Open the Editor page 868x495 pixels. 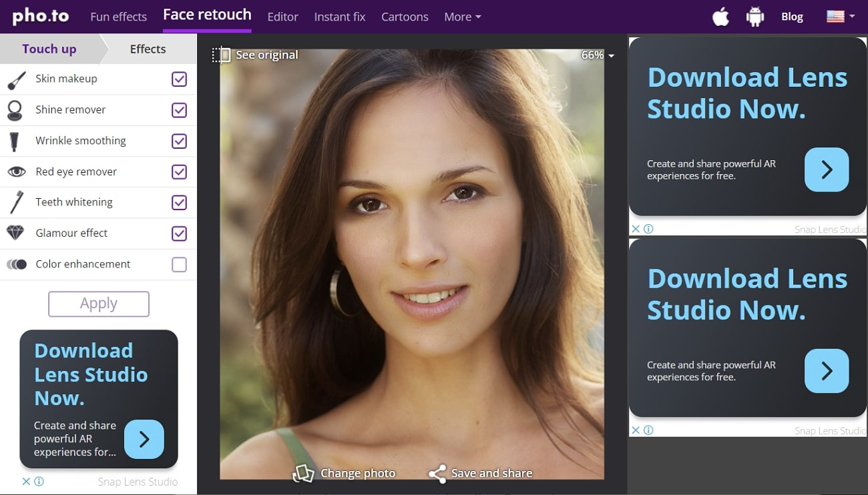282,17
